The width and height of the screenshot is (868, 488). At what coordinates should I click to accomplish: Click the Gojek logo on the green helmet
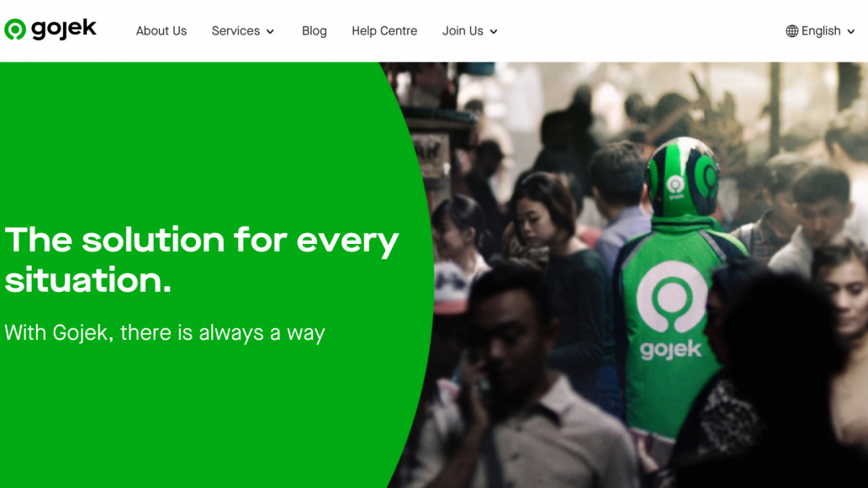tap(676, 187)
